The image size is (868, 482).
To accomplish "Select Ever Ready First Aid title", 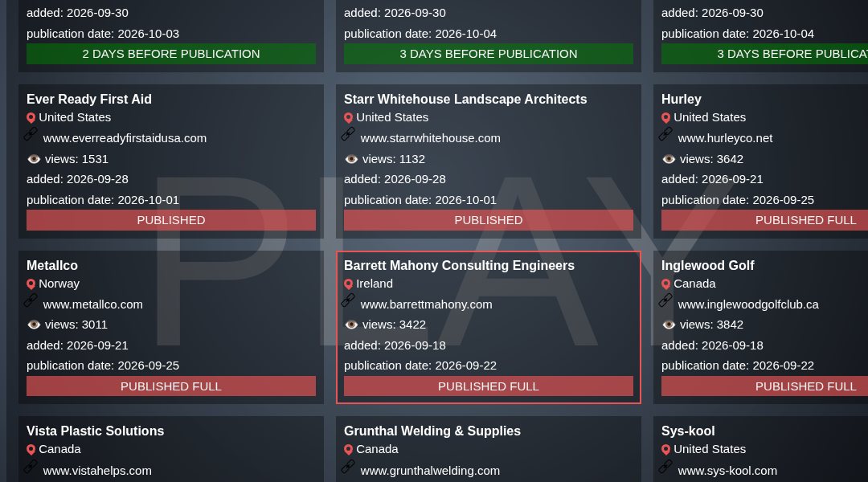I will pyautogui.click(x=89, y=99).
